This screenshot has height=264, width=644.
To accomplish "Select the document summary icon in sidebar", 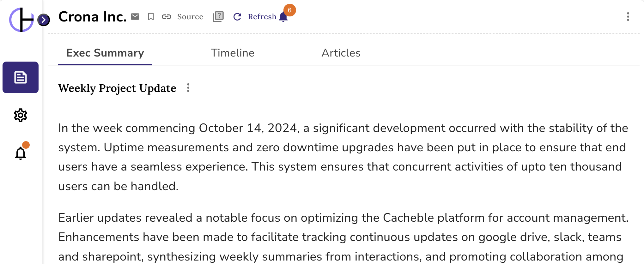I will click(x=21, y=77).
